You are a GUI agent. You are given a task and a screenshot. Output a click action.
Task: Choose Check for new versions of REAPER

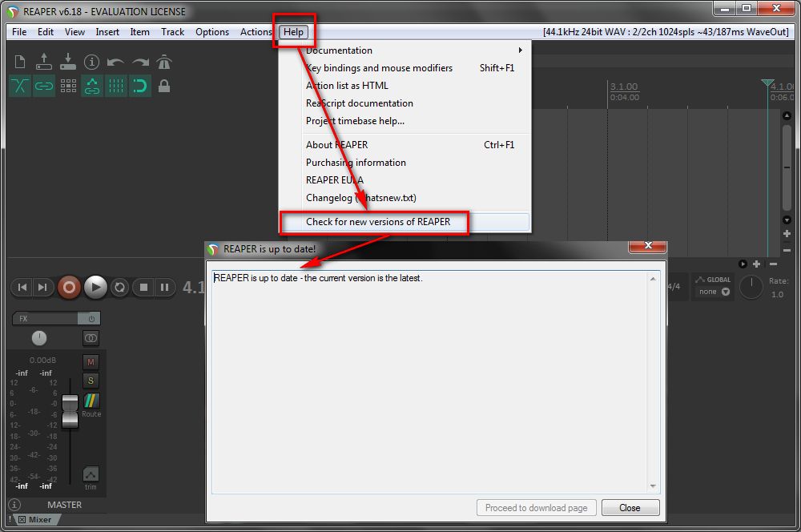[x=405, y=222]
